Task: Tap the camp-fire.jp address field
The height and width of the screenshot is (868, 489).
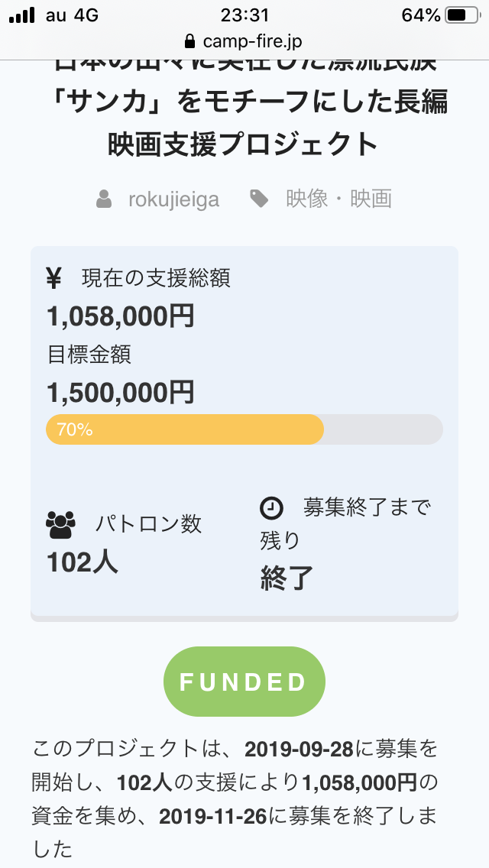Action: coord(244,41)
